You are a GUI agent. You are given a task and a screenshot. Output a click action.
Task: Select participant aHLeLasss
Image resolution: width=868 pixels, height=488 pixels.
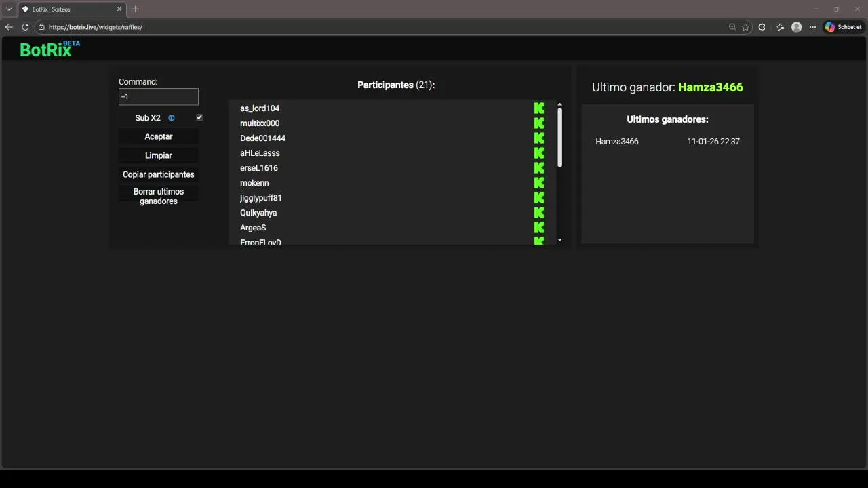260,153
